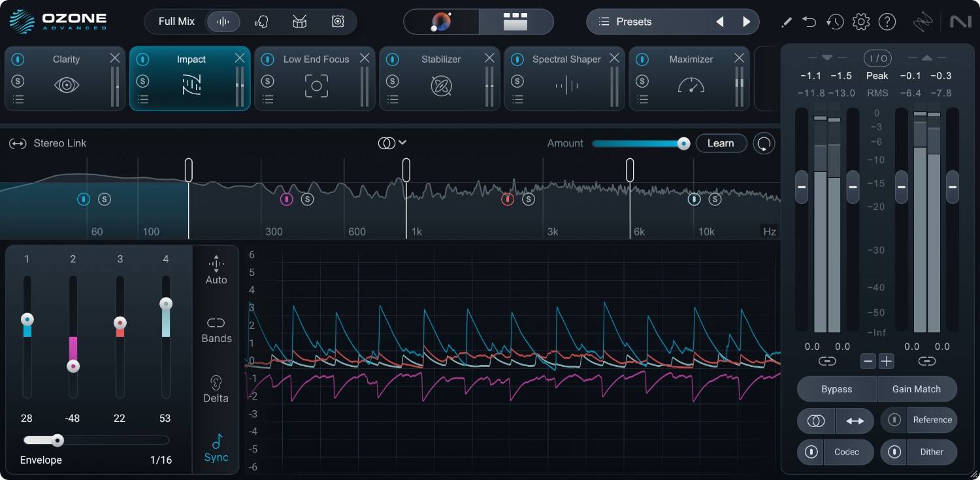Expand the input meter triangle arrow
This screenshot has height=480, width=980.
click(x=827, y=58)
